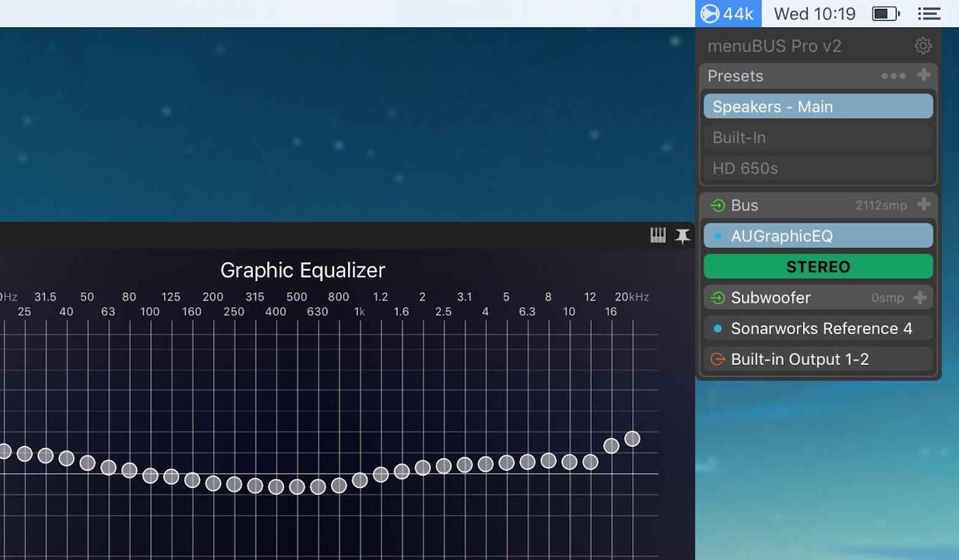Click the 315 Hz band slider handle
The image size is (959, 560).
point(255,485)
